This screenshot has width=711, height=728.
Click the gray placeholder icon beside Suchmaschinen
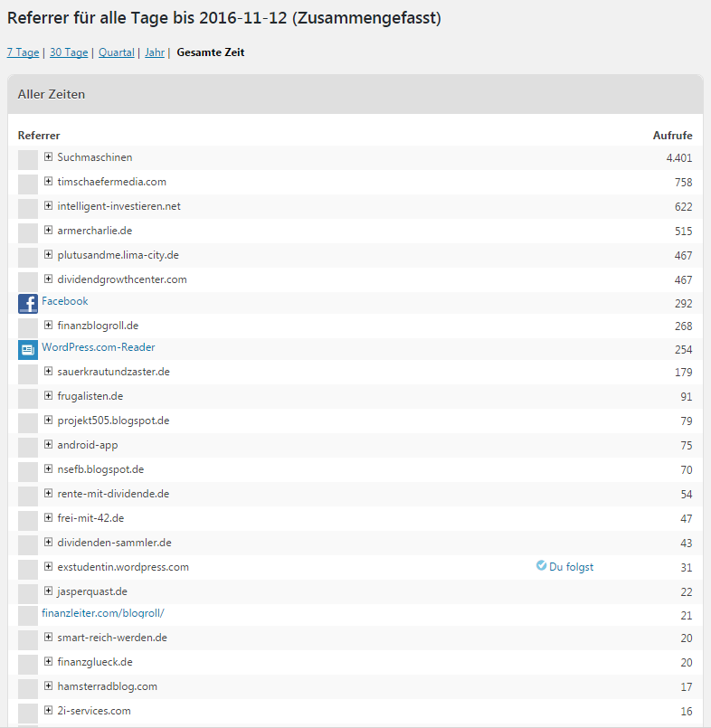pos(28,159)
